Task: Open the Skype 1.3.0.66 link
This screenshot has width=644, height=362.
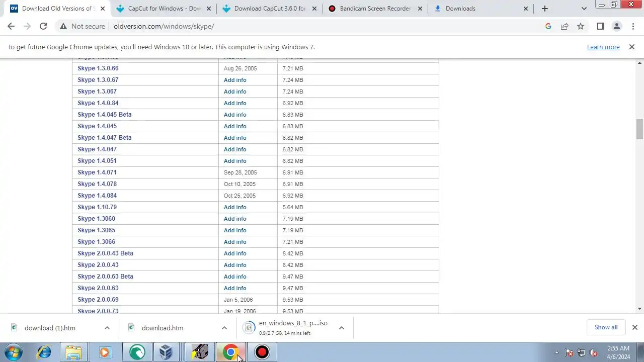Action: pyautogui.click(x=98, y=68)
